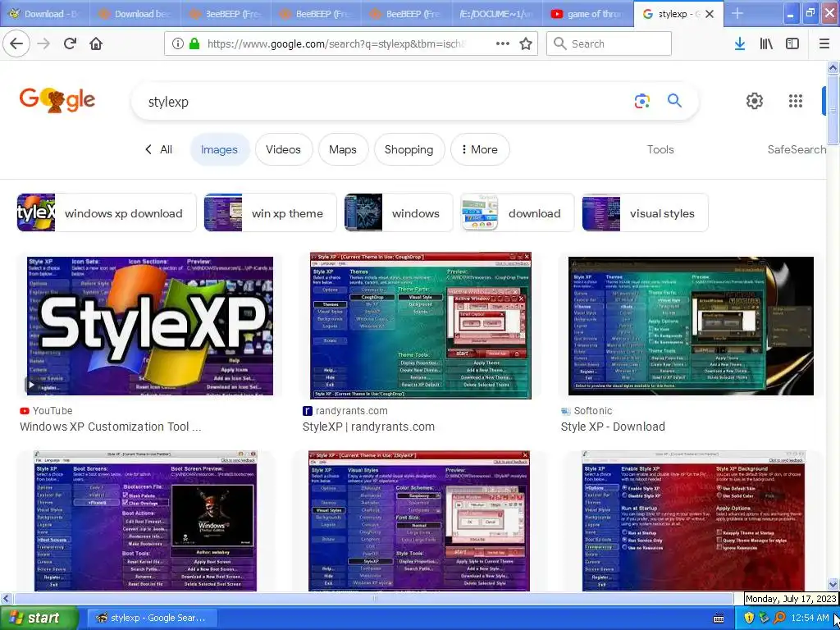Screen dimensions: 840x630
Task: Select the 'win xp theme' suggestion chip
Action: click(x=270, y=212)
